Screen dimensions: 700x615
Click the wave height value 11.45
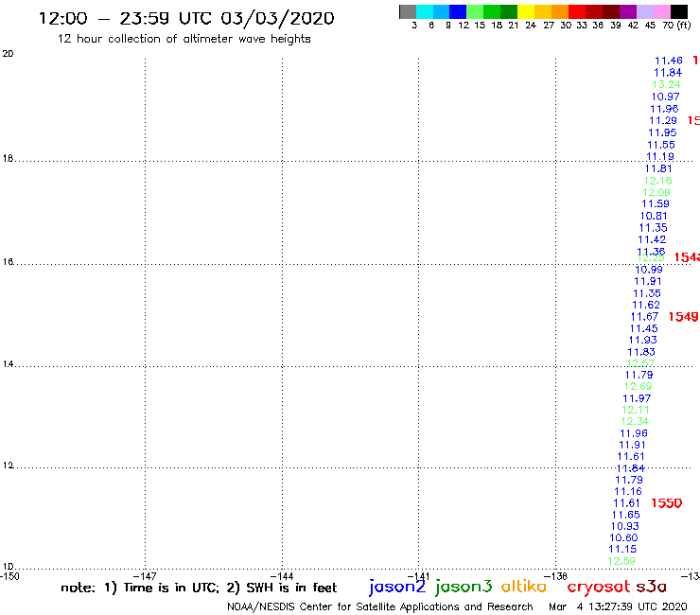click(x=643, y=328)
